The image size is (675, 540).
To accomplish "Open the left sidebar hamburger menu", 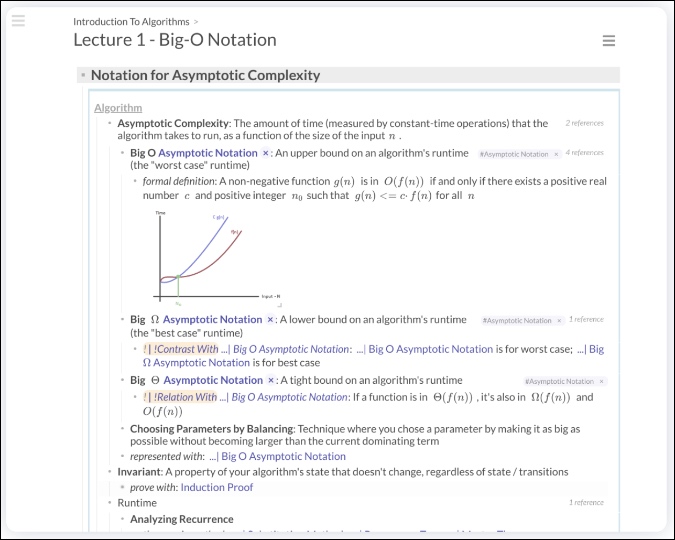I will pos(18,21).
